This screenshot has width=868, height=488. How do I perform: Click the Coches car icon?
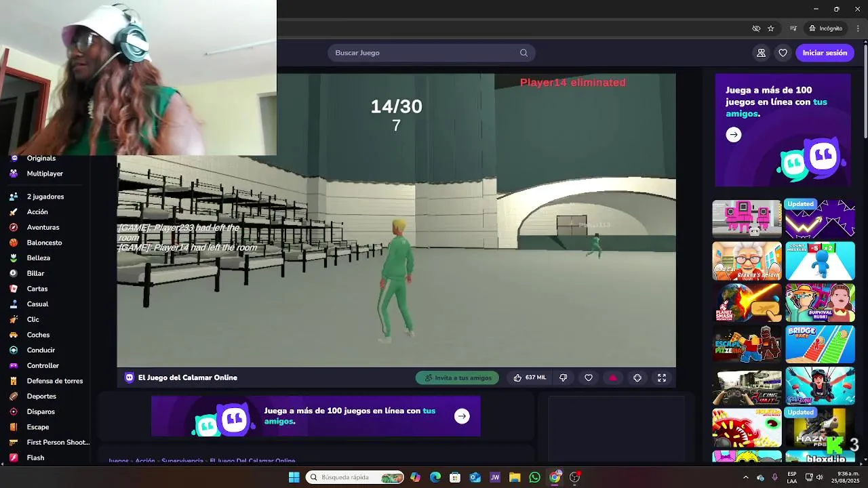(x=14, y=335)
